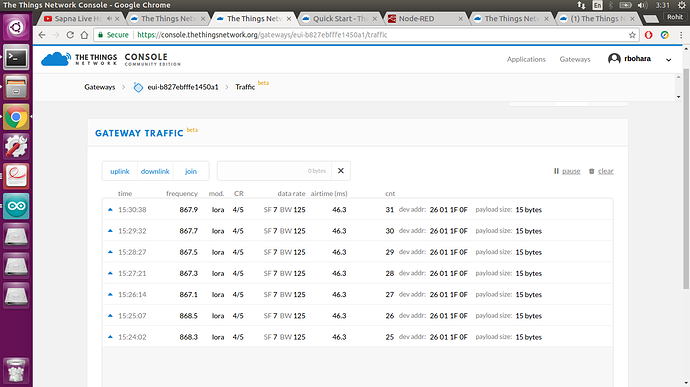
Task: Click the Gateways breadcrumb link
Action: point(99,87)
